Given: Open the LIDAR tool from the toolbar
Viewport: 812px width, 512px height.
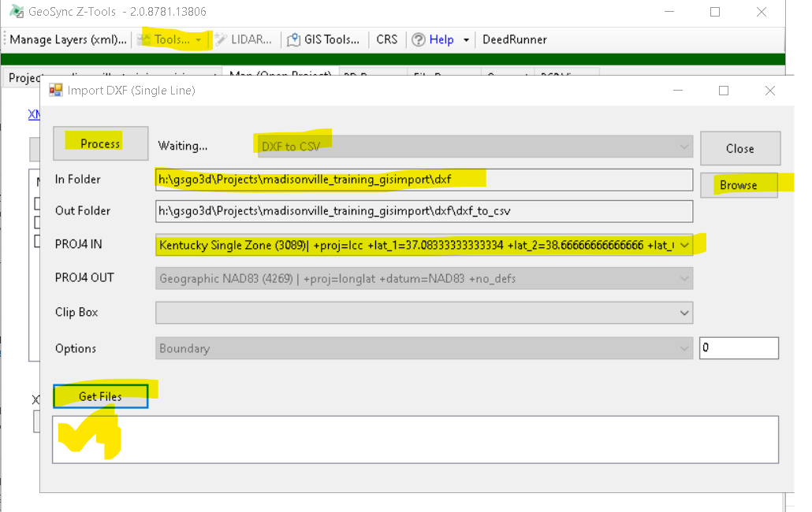Looking at the screenshot, I should click(222, 39).
